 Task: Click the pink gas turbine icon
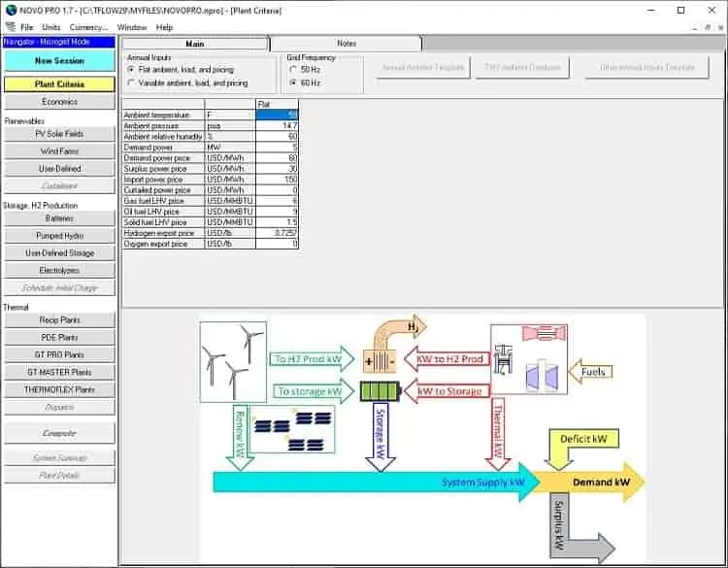click(x=544, y=333)
